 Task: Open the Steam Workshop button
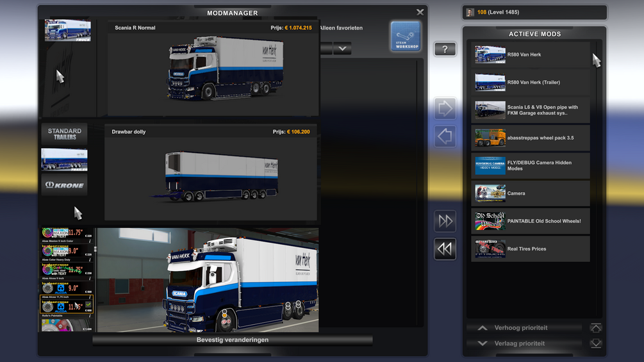(406, 37)
